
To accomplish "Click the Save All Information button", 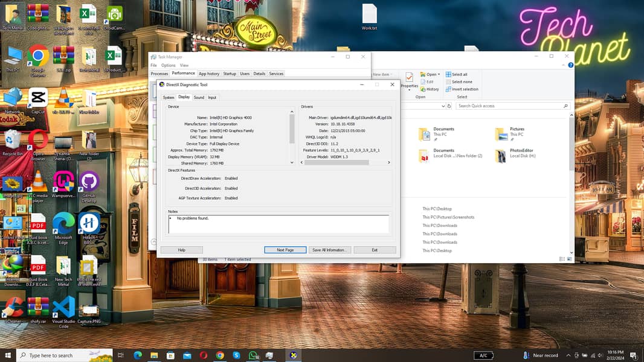I will click(x=329, y=250).
